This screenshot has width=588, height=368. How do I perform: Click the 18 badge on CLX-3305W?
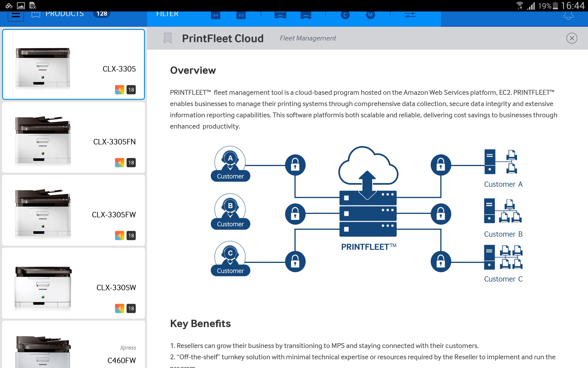(x=131, y=308)
